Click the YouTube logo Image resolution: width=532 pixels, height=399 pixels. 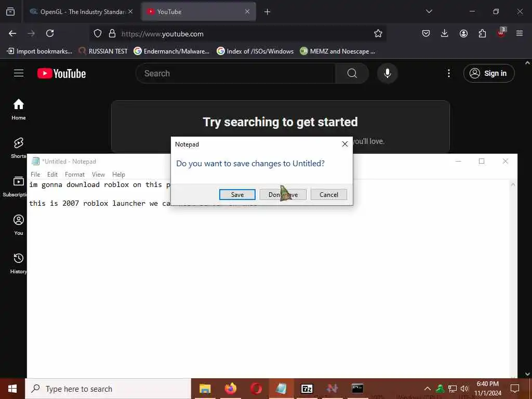pyautogui.click(x=61, y=73)
